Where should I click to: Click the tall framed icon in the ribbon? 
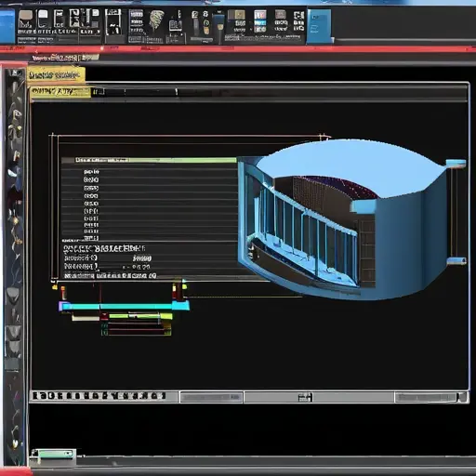(113, 22)
